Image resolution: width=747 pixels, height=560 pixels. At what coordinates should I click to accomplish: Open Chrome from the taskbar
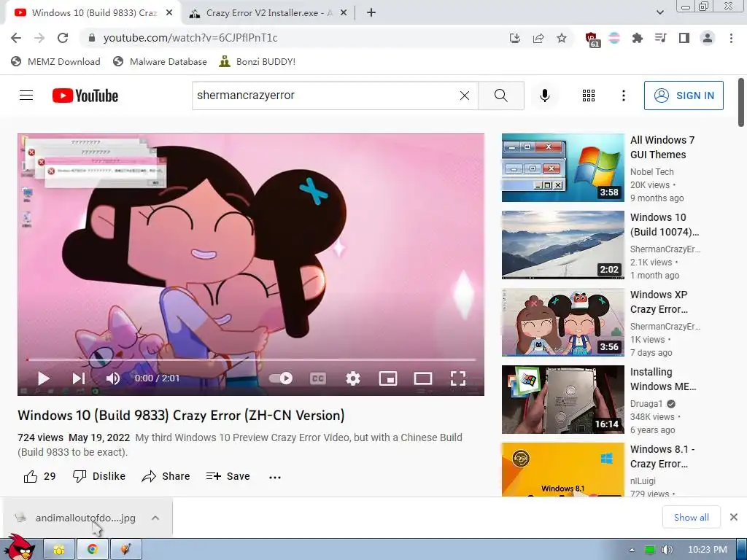(x=93, y=550)
